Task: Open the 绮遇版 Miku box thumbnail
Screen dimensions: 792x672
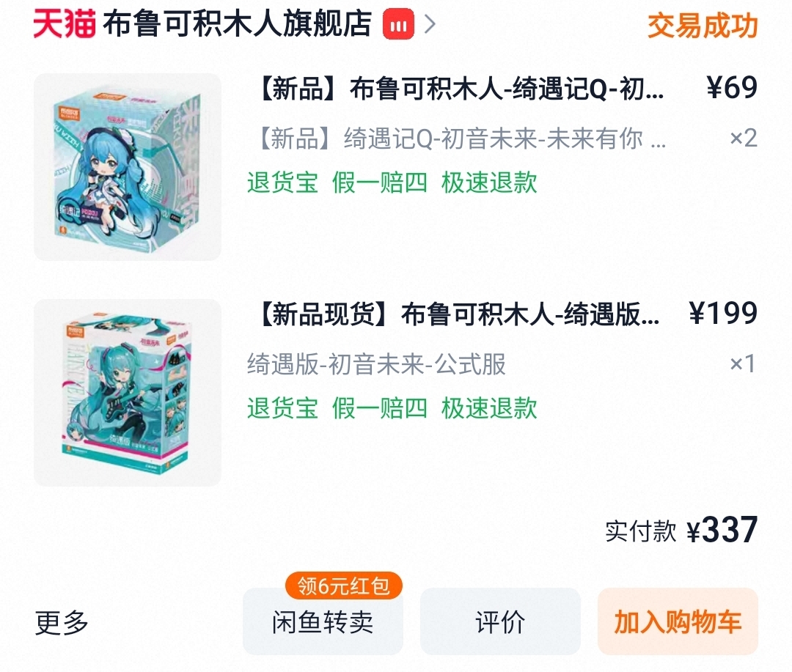Action: [x=128, y=393]
